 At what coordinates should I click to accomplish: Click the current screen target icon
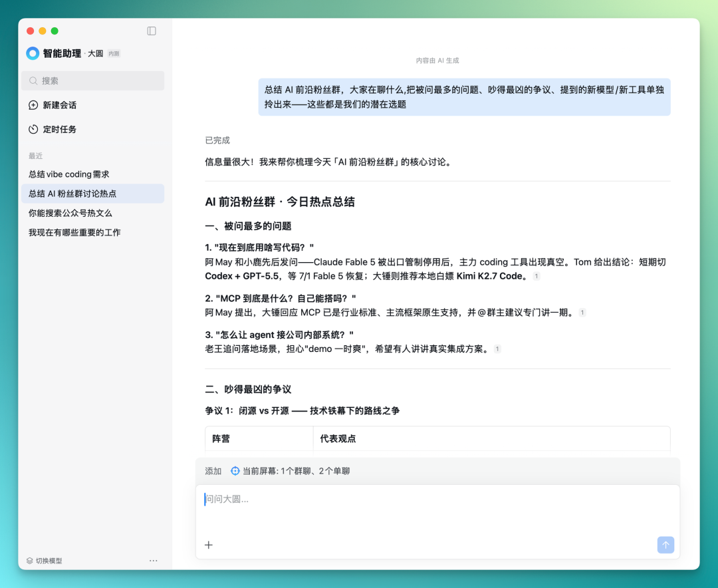pyautogui.click(x=235, y=471)
